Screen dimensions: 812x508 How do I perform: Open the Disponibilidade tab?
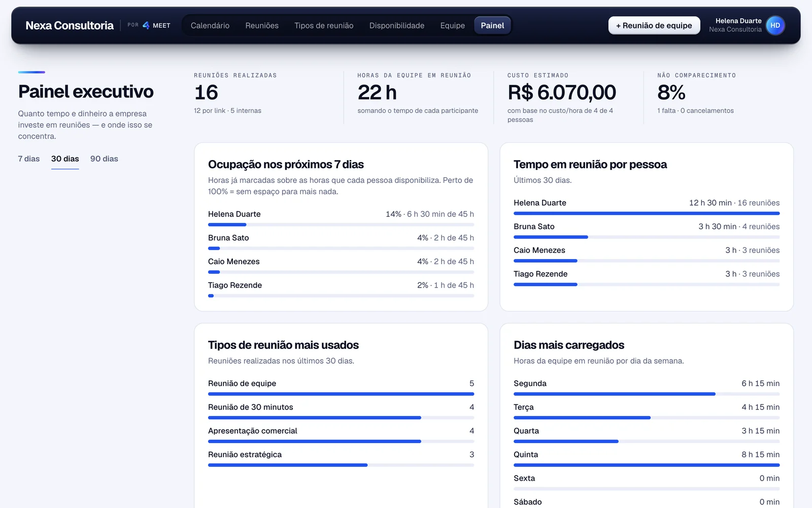pyautogui.click(x=397, y=25)
